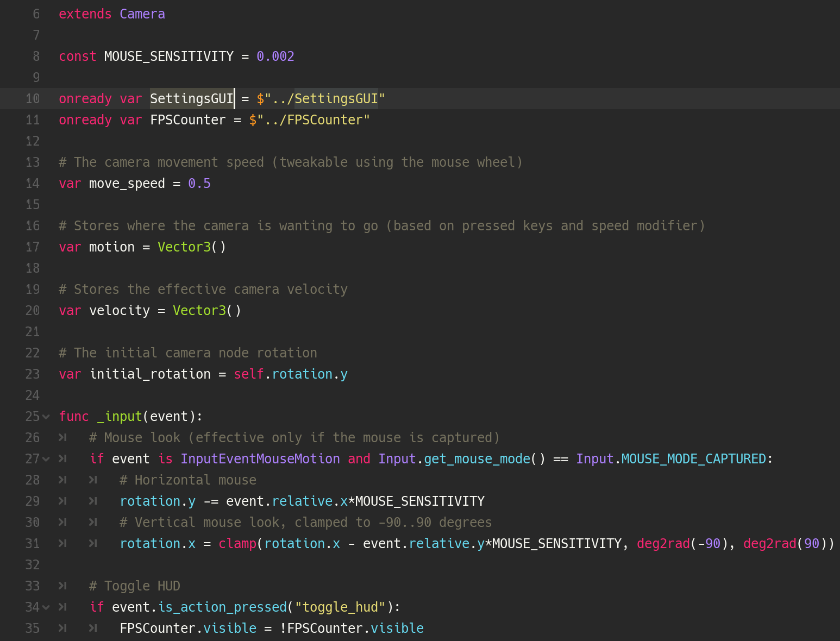Click the 'Horizontal mouse' comment
The width and height of the screenshot is (840, 641).
[x=188, y=480]
